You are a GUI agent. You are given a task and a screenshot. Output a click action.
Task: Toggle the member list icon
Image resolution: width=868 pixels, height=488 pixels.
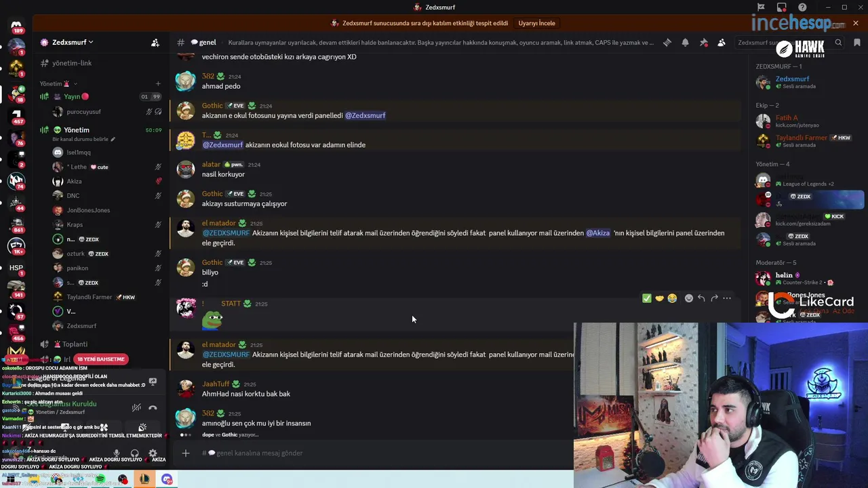722,42
